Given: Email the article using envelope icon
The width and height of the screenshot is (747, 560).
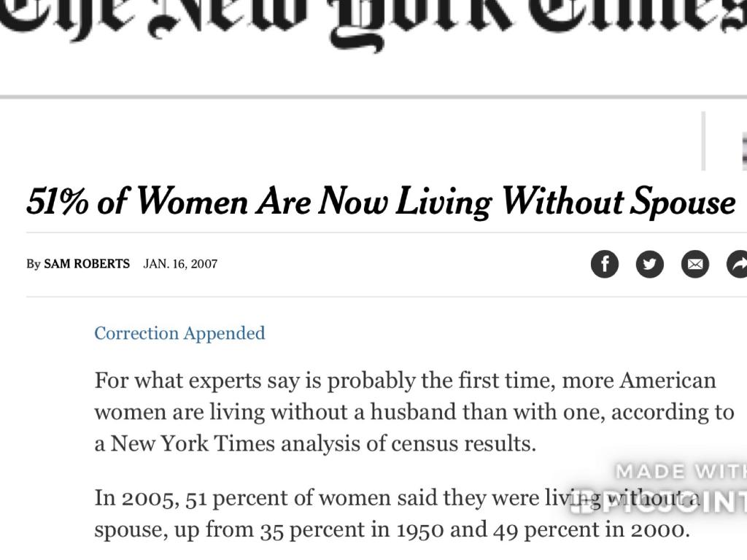Looking at the screenshot, I should click(694, 264).
